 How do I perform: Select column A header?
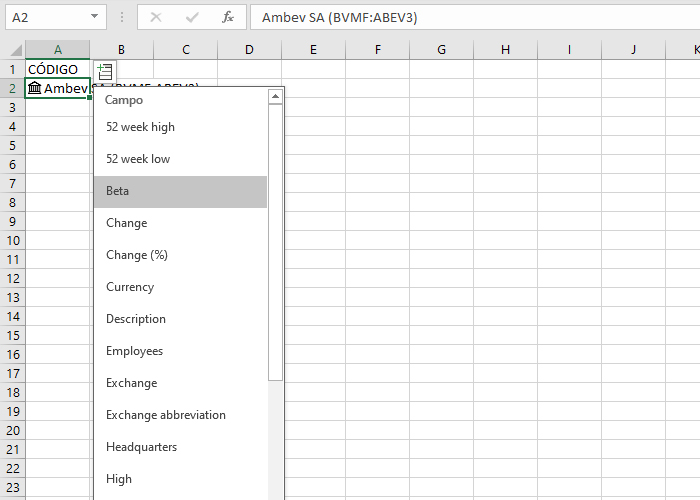coord(58,50)
